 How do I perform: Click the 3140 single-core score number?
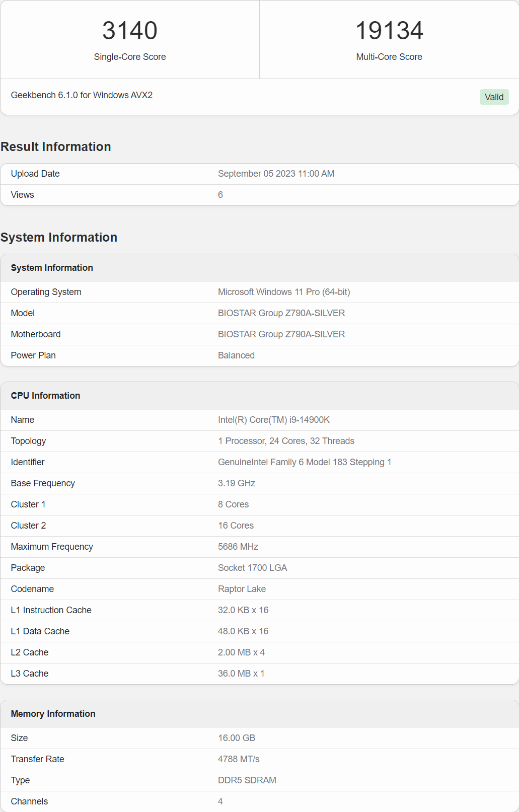[x=130, y=31]
